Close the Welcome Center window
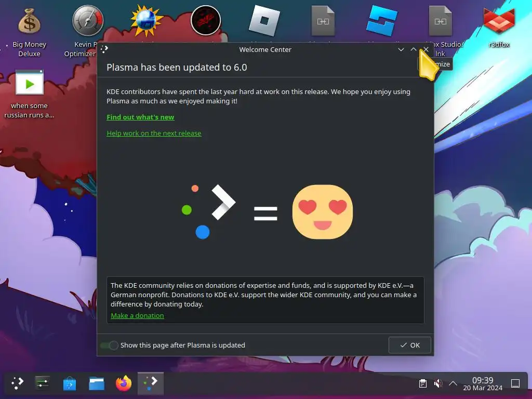532x399 pixels. (426, 49)
